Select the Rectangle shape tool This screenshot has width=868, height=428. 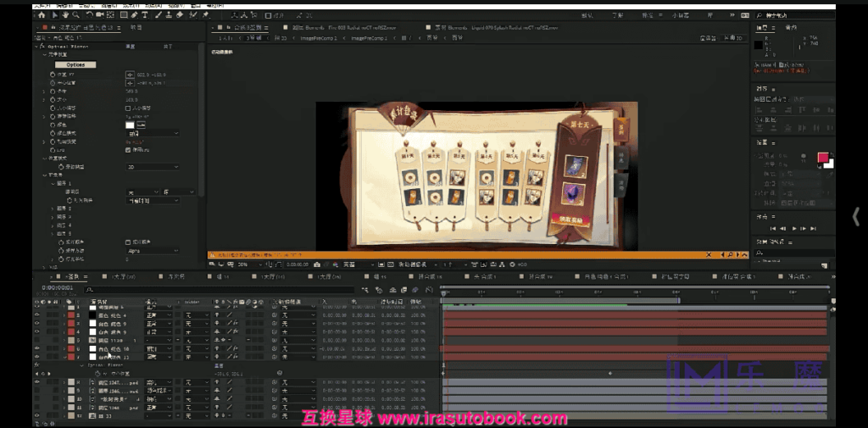tap(124, 15)
